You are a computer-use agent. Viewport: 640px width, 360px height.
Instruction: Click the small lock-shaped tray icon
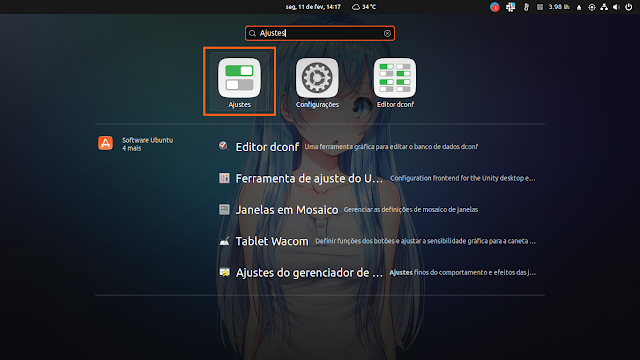pyautogui.click(x=579, y=7)
